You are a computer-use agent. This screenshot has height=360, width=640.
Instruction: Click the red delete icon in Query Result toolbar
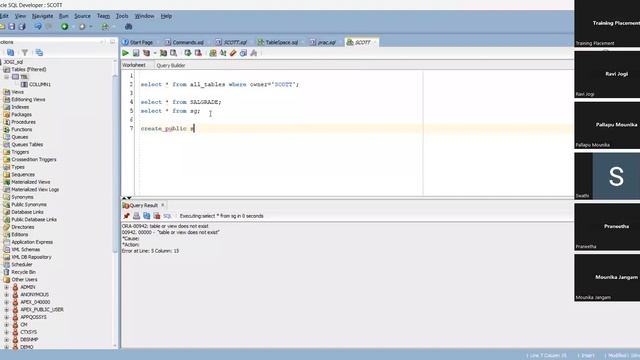coord(157,216)
